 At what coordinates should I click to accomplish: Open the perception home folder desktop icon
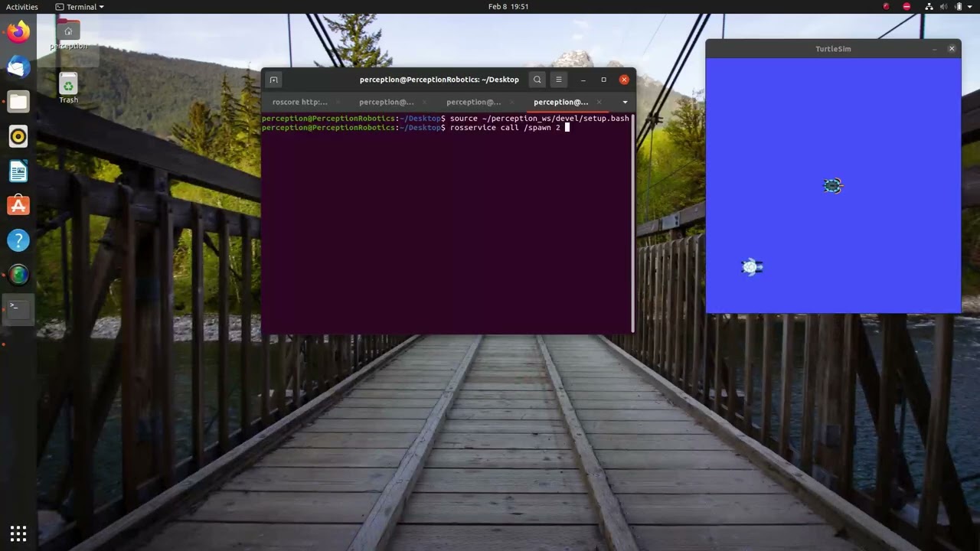click(68, 34)
